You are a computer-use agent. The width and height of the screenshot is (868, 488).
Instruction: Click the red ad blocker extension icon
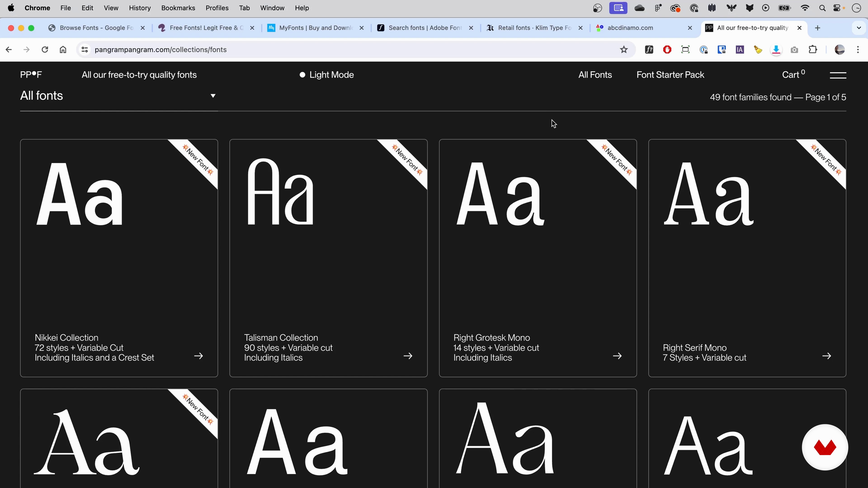pos(667,50)
